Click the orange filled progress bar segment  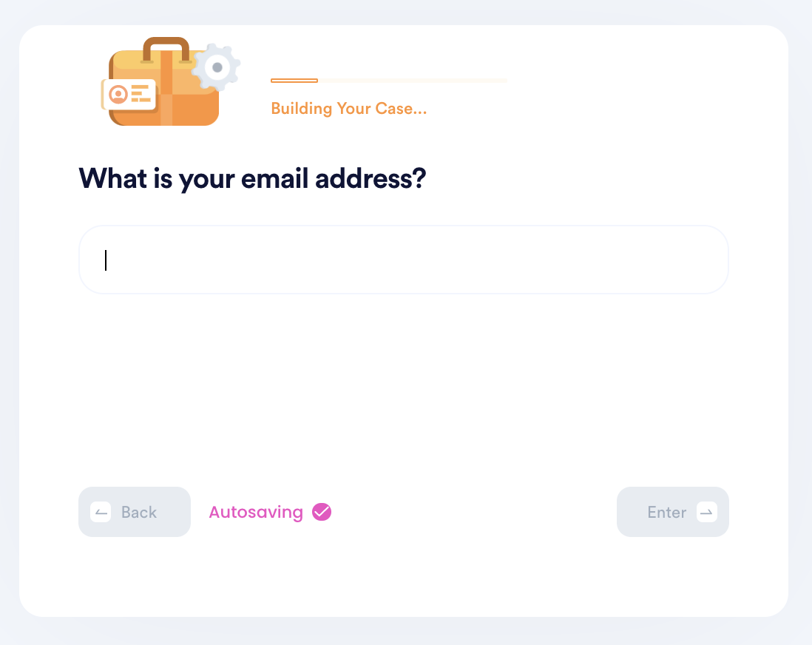(294, 81)
